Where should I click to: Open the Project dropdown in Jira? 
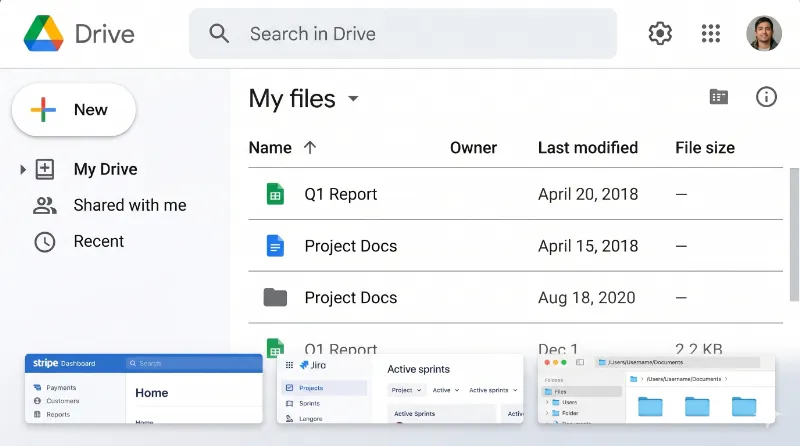(406, 390)
